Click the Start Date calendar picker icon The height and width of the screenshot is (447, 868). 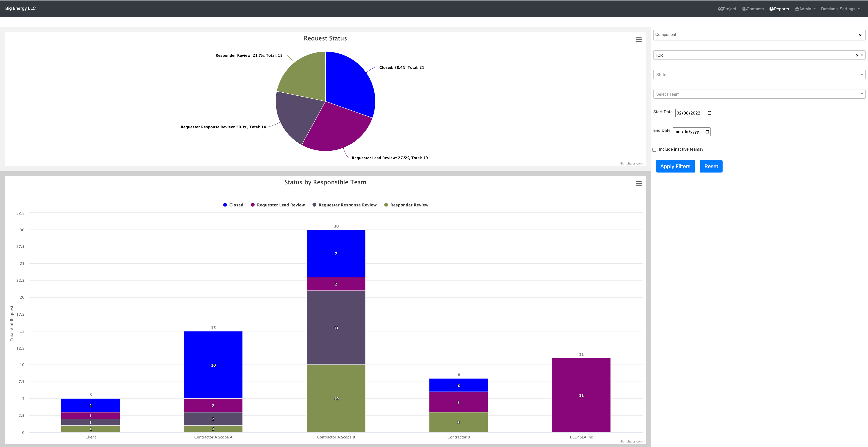(x=709, y=113)
